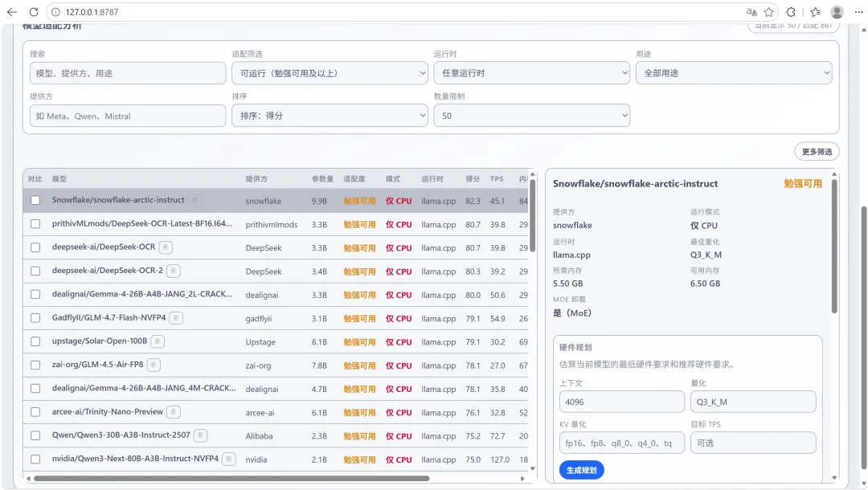
Task: Tick checkbox for zai-org/GLM-4.5-Air-FP8
Action: tap(35, 365)
